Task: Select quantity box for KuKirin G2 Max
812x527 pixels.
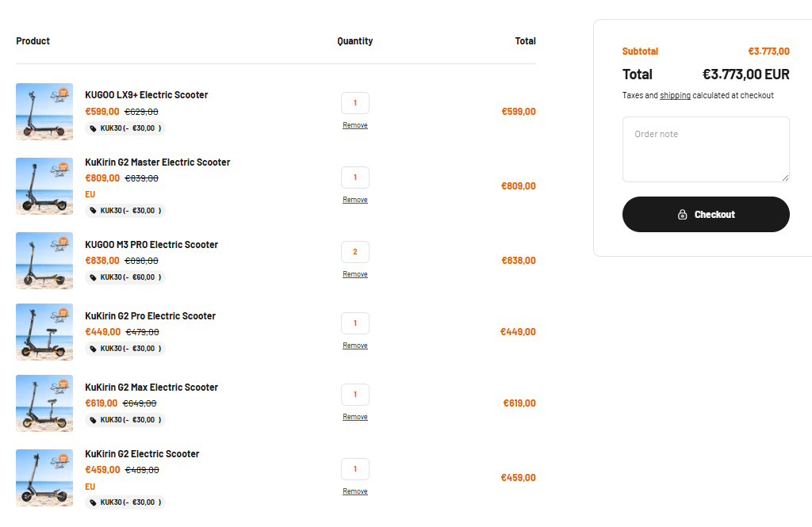Action: point(355,395)
